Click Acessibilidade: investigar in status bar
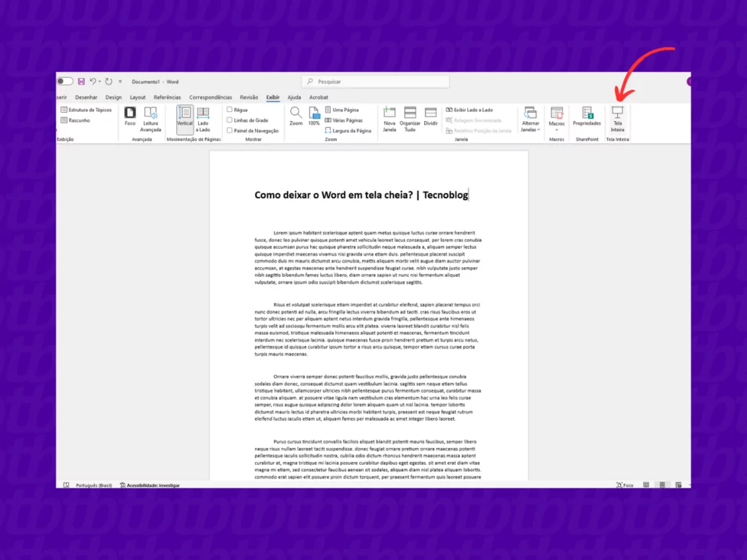Screen dimensions: 747x560 (x=149, y=485)
